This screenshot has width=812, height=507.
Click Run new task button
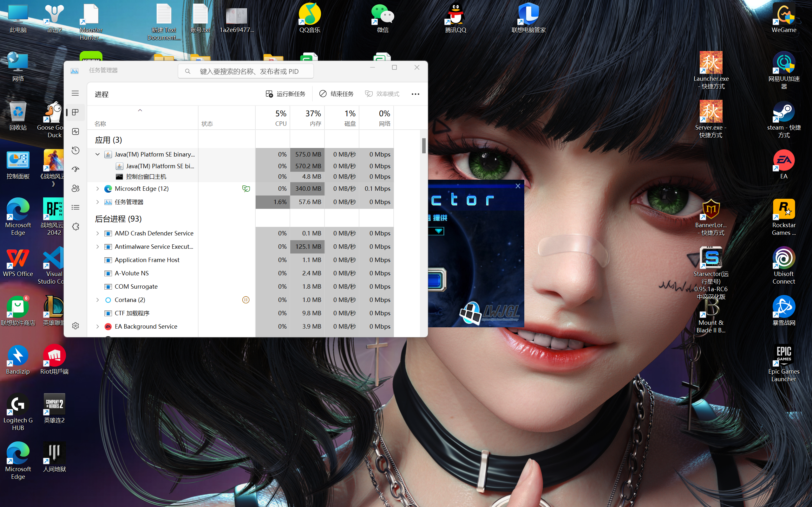[x=285, y=94]
